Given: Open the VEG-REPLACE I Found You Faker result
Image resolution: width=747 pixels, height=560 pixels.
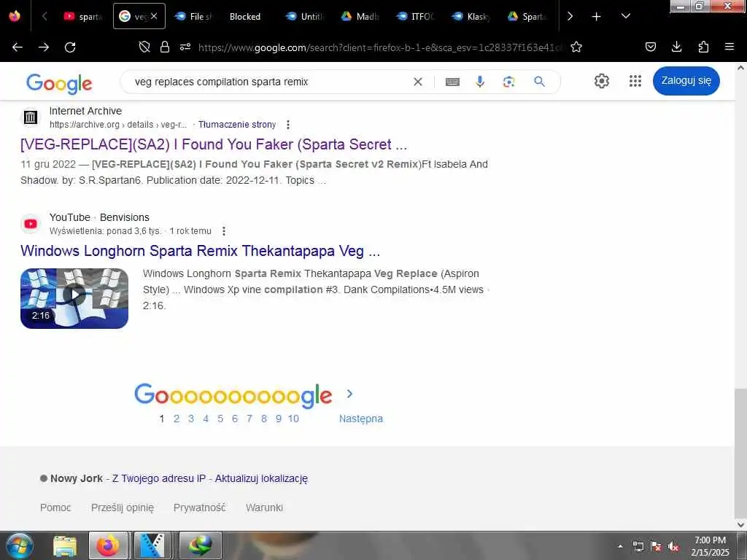Looking at the screenshot, I should pyautogui.click(x=214, y=144).
